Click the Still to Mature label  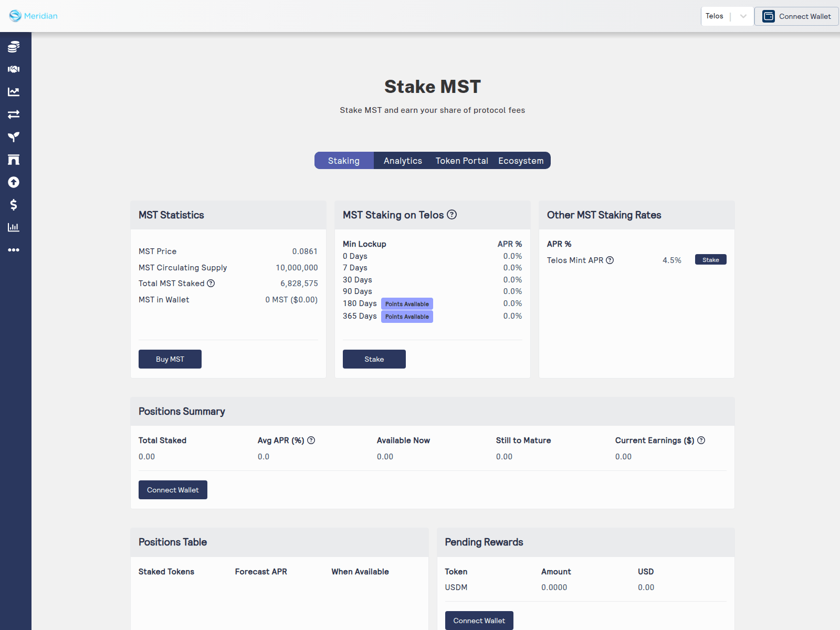[523, 440]
